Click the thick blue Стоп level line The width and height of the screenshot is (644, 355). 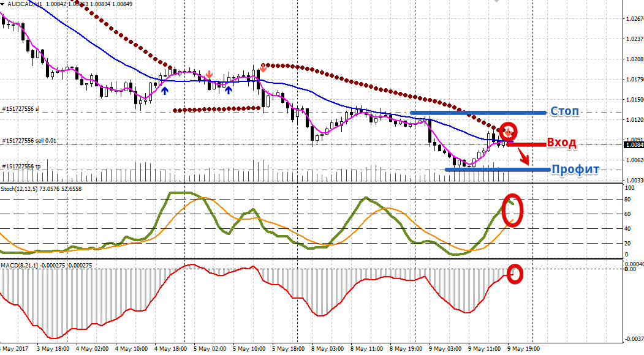478,113
